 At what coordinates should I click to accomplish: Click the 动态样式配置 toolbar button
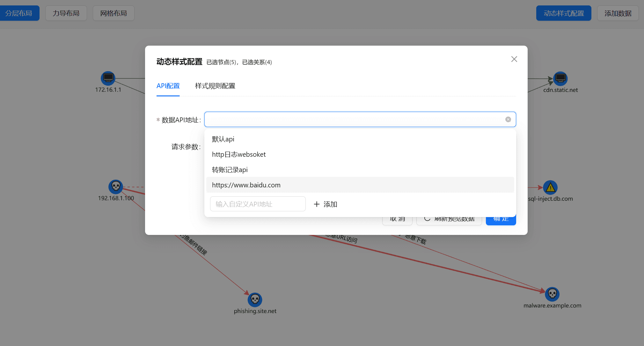[x=564, y=13]
